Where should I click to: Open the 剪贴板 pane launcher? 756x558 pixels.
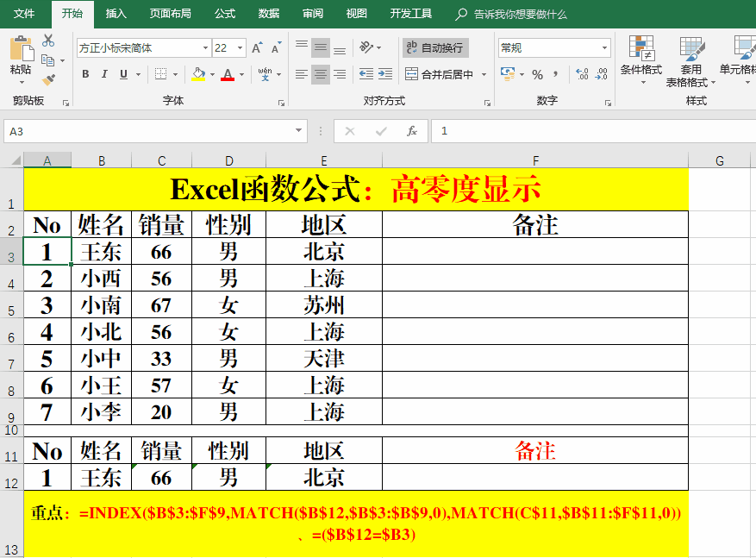pos(66,103)
